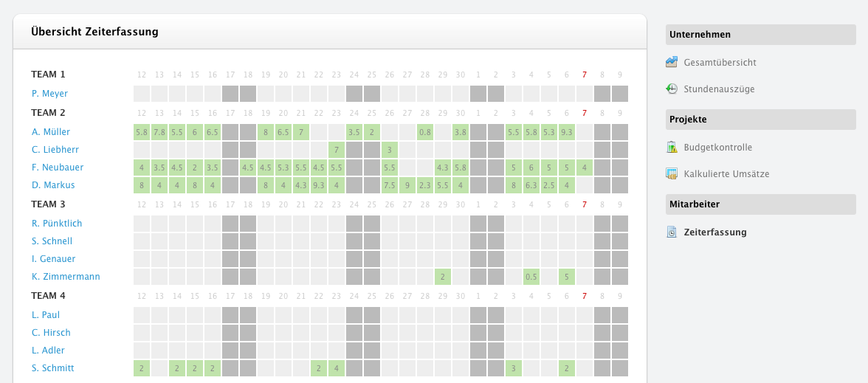Open A. Müller's time entries
Image resolution: width=868 pixels, height=383 pixels.
(x=51, y=131)
